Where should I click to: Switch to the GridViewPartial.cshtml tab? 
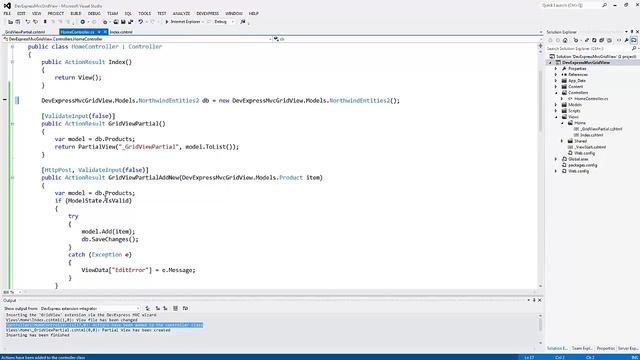[25, 32]
